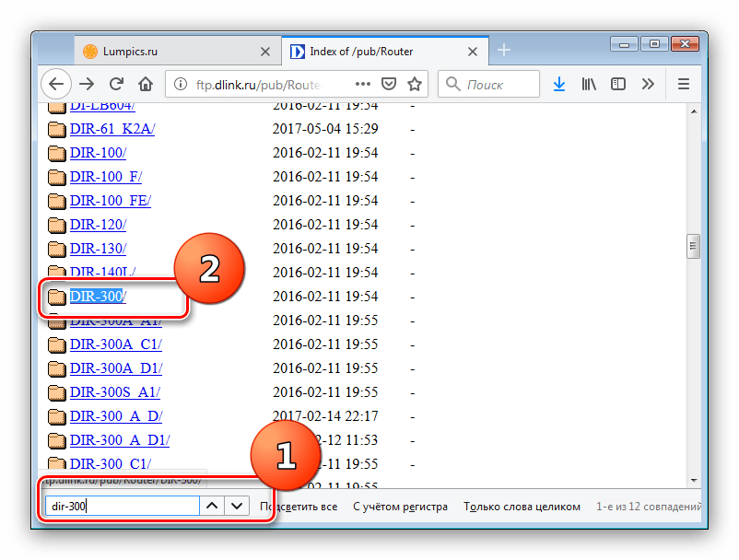Image resolution: width=739 pixels, height=560 pixels.
Task: Reload the current page
Action: coord(116,84)
